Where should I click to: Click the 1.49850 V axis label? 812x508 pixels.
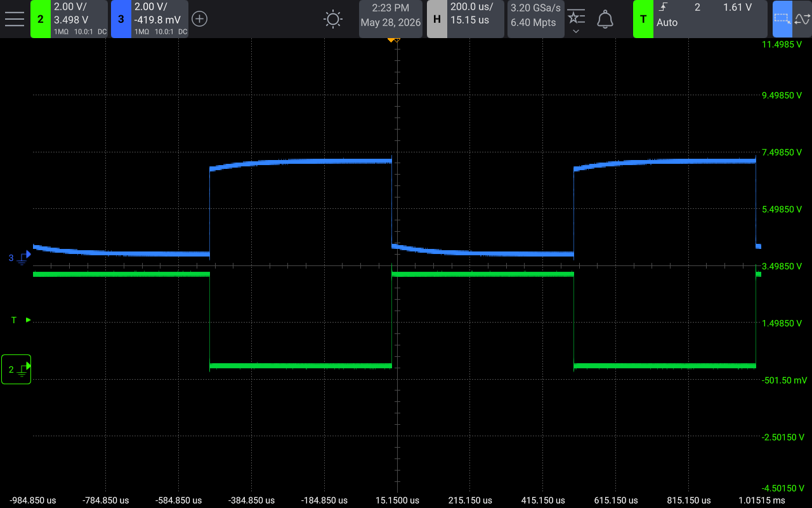(x=782, y=323)
